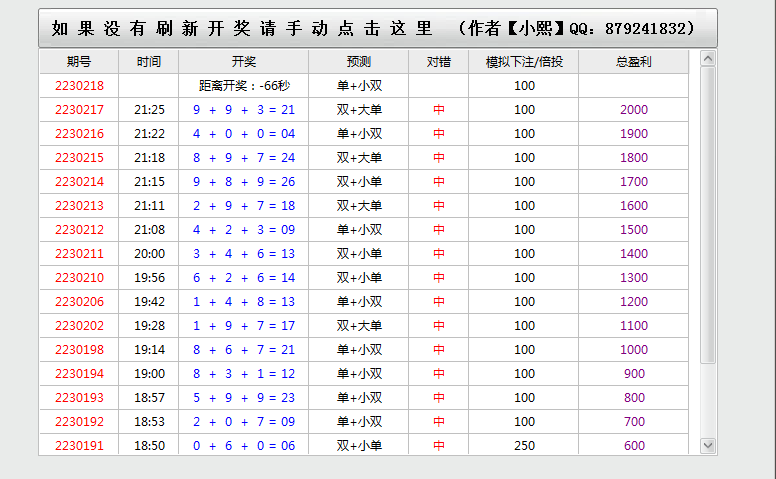Click the 模拟下注/倍投 column header
The image size is (776, 479).
pyautogui.click(x=524, y=62)
